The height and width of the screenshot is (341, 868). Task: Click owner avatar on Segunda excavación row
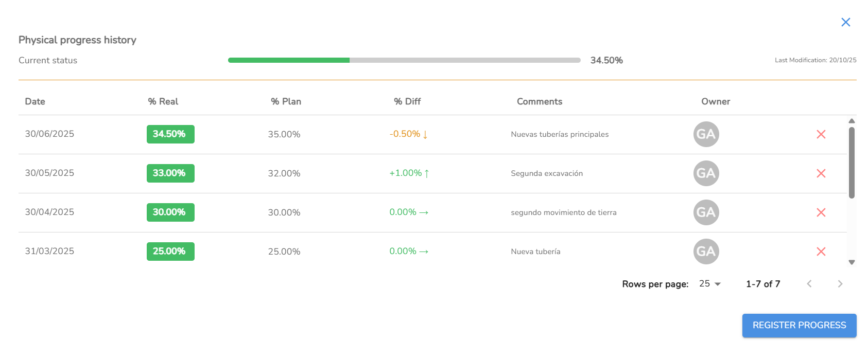tap(706, 173)
